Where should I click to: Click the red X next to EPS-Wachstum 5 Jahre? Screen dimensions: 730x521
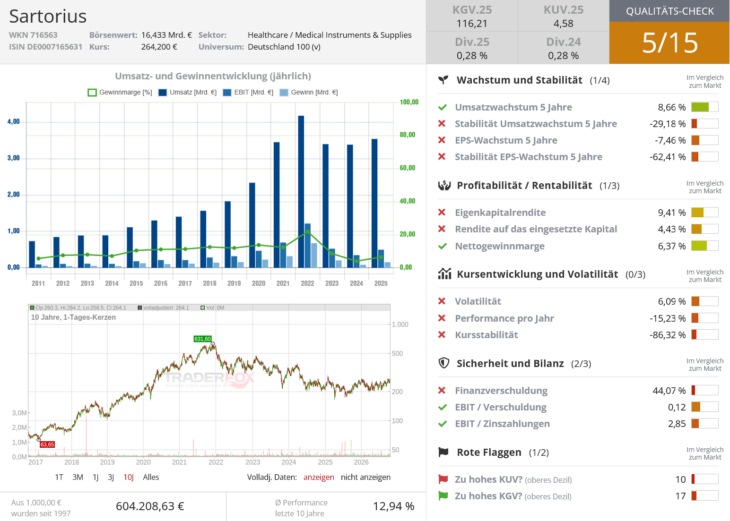point(442,140)
